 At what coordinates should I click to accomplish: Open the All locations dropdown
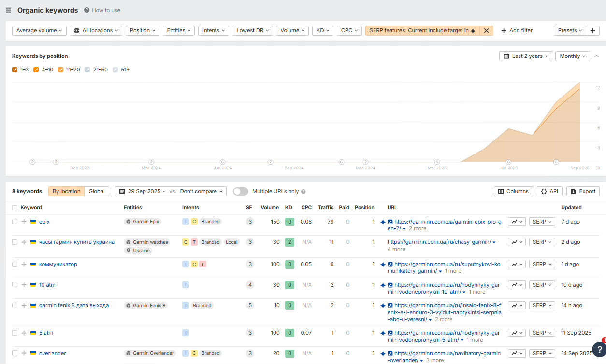click(96, 30)
